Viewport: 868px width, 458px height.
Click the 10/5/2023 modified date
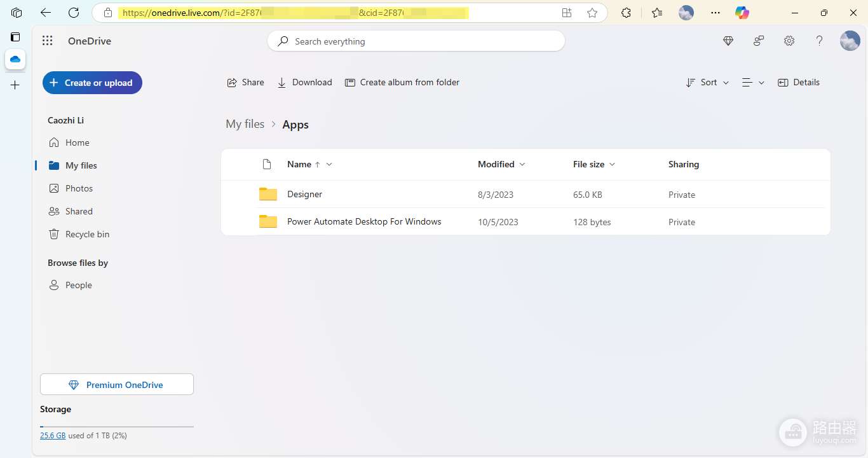coord(498,222)
